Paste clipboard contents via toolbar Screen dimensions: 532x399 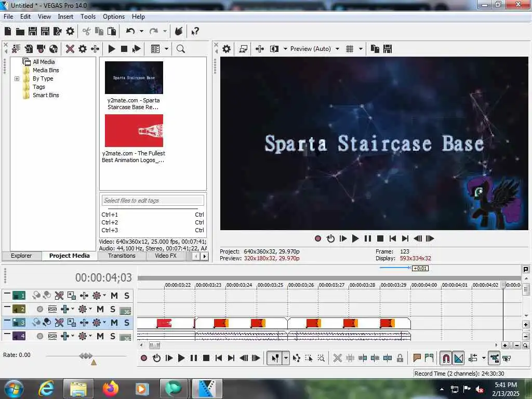(x=112, y=32)
